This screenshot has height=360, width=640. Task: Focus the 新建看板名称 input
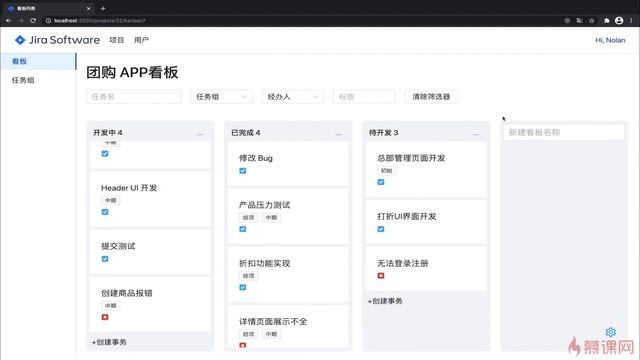click(564, 132)
